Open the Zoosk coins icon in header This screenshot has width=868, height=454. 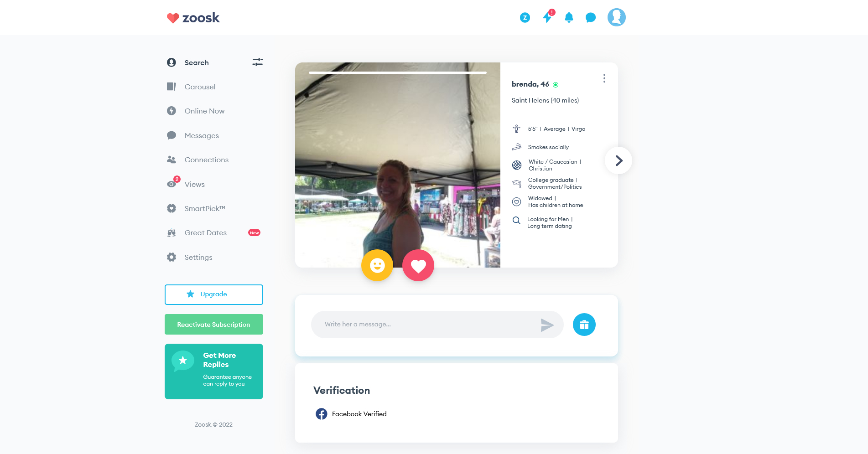coord(525,18)
